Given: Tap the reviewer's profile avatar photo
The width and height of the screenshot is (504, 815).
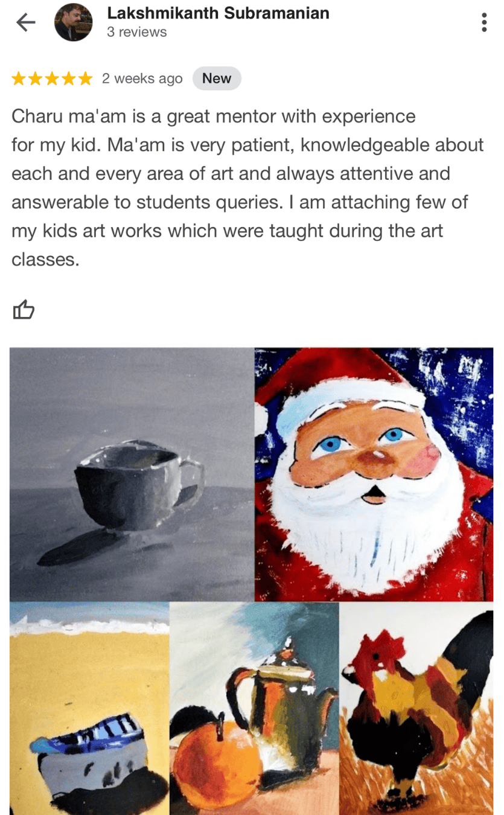Looking at the screenshot, I should (x=74, y=22).
